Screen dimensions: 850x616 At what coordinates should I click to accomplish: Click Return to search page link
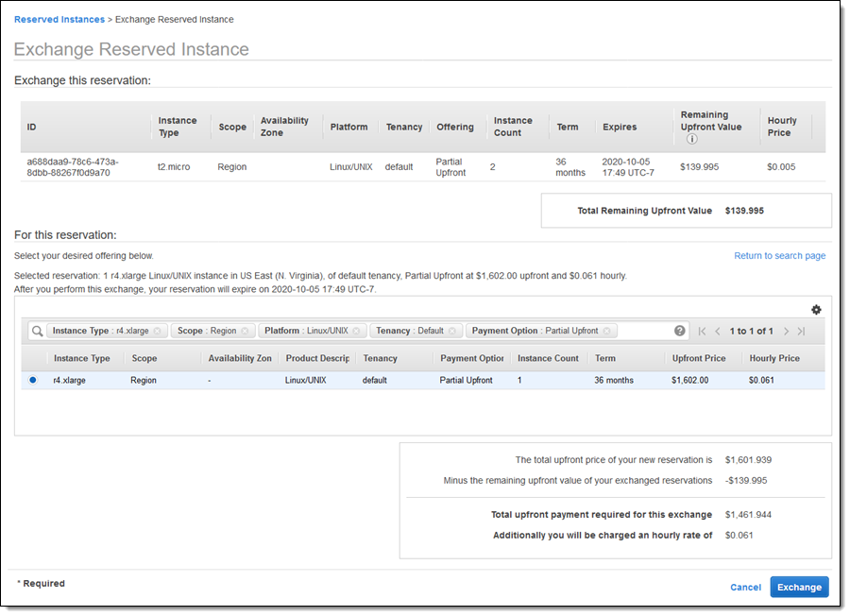click(x=779, y=256)
